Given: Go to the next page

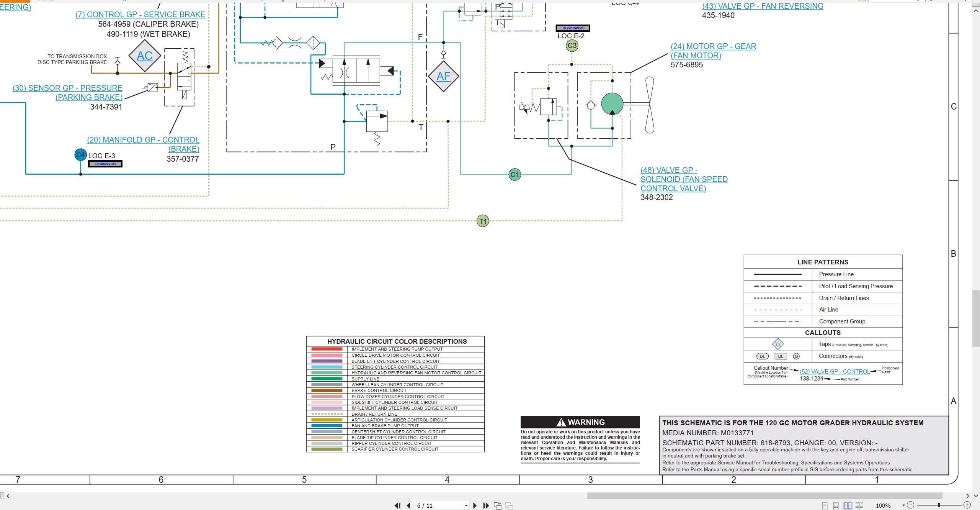Looking at the screenshot, I should coord(475,505).
